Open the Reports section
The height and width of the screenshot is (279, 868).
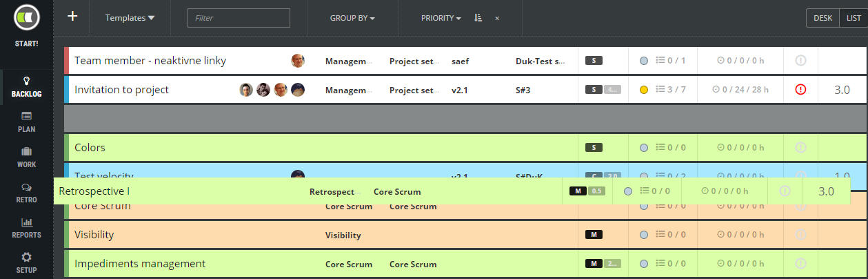(26, 228)
